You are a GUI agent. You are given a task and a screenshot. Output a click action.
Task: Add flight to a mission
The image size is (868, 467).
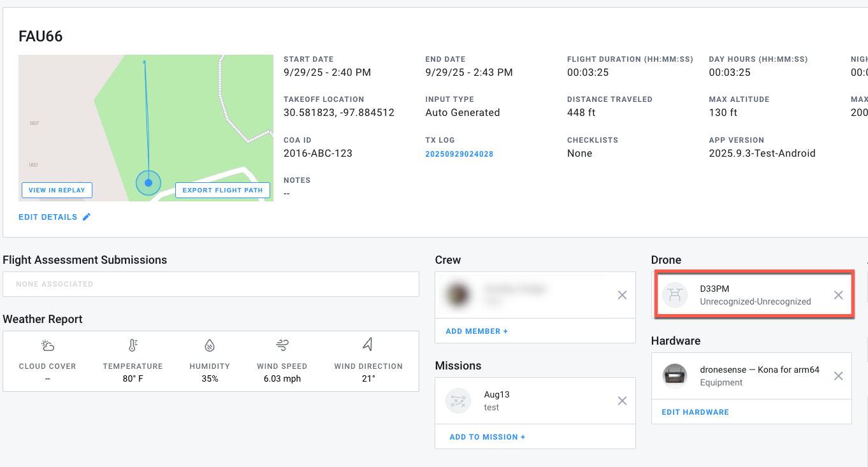[488, 437]
